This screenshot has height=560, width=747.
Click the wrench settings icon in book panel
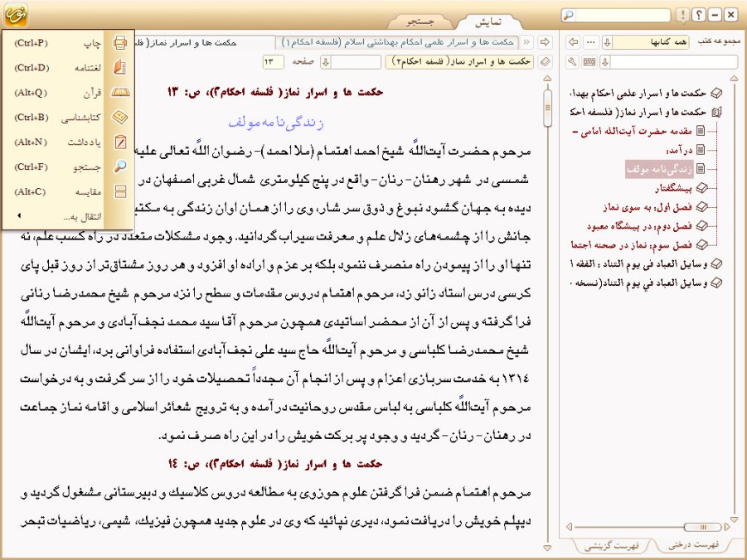tap(573, 61)
